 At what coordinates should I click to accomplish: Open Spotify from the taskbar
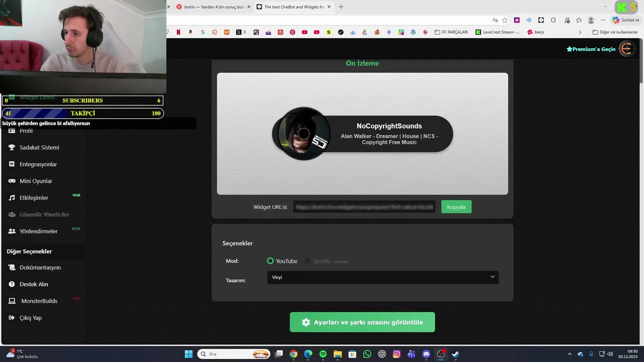click(323, 354)
